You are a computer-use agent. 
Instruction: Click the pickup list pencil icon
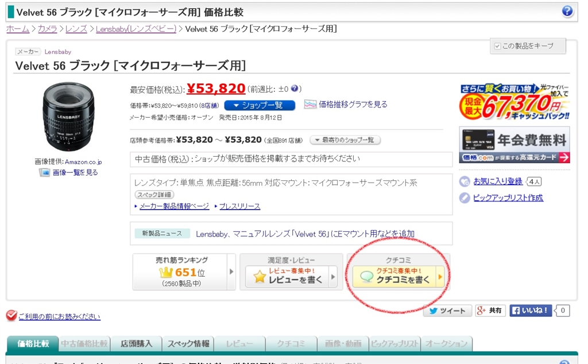pyautogui.click(x=465, y=198)
